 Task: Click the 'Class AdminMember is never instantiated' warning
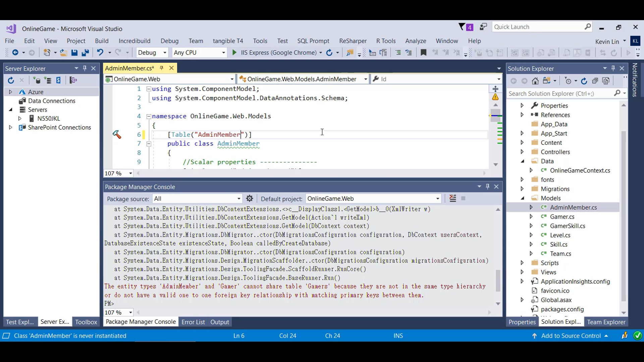71,336
